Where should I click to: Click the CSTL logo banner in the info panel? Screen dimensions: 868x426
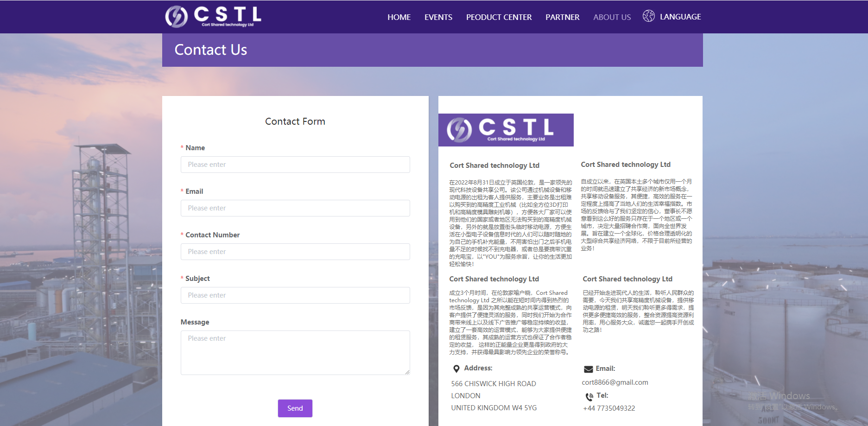click(506, 130)
